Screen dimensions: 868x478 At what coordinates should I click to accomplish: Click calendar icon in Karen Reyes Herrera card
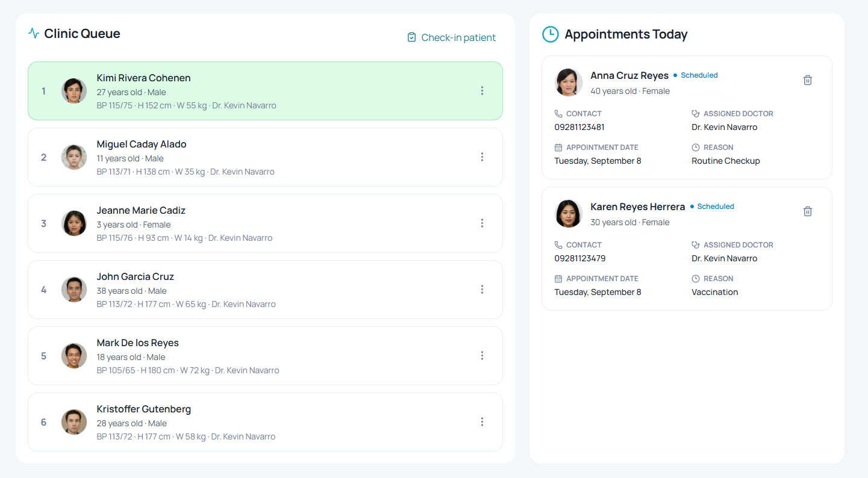click(558, 279)
